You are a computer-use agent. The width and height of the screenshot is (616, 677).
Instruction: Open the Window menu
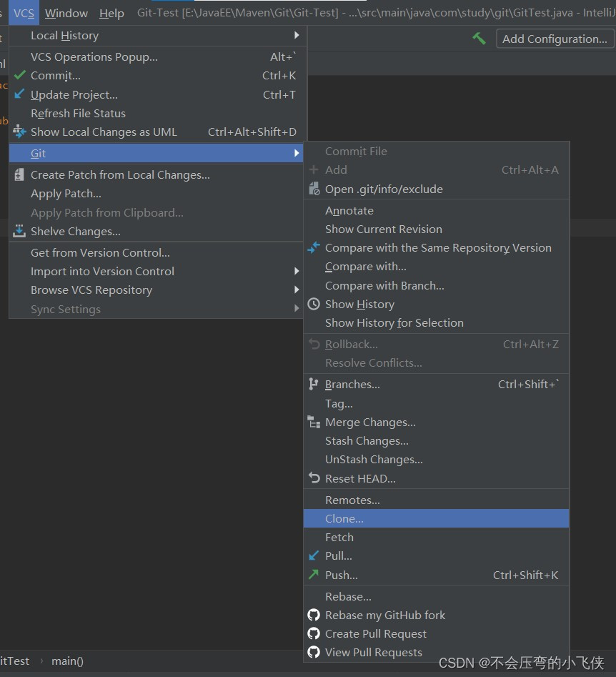coord(66,13)
